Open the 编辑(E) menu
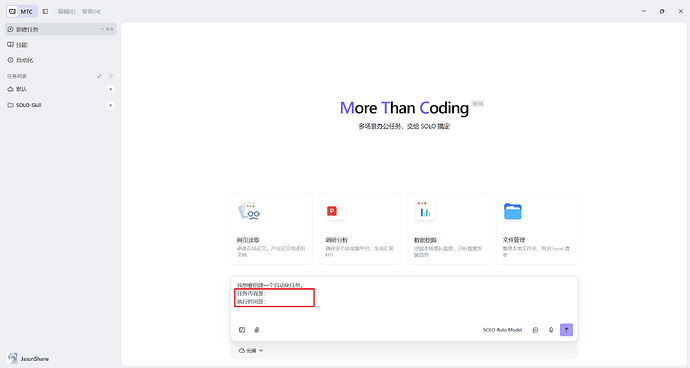Image resolution: width=690 pixels, height=368 pixels. [x=66, y=11]
